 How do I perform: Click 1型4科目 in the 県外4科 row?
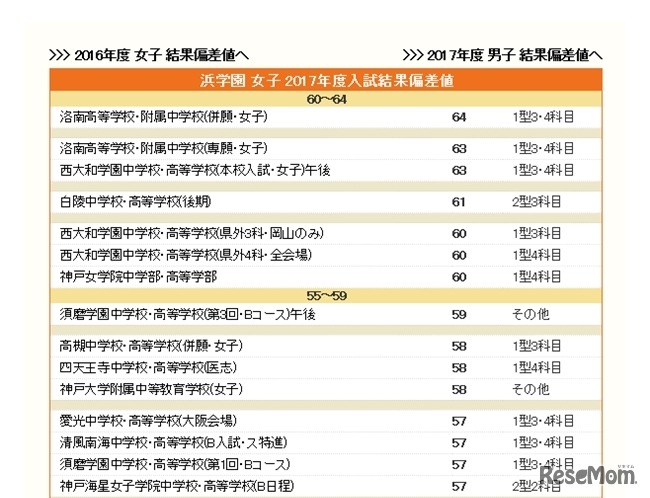click(x=537, y=255)
